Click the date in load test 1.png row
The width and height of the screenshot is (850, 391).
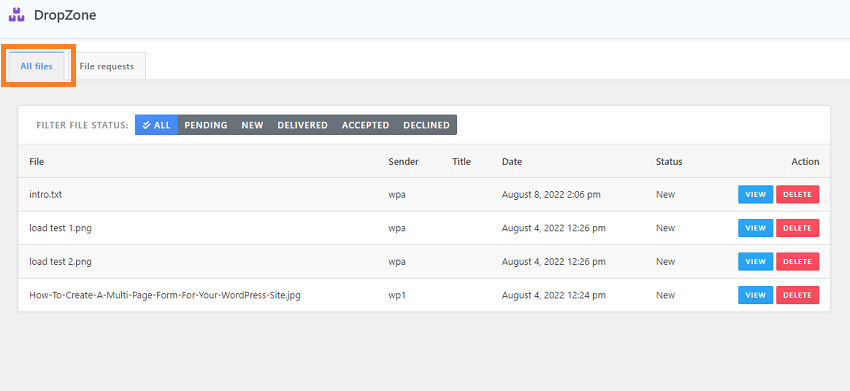553,228
